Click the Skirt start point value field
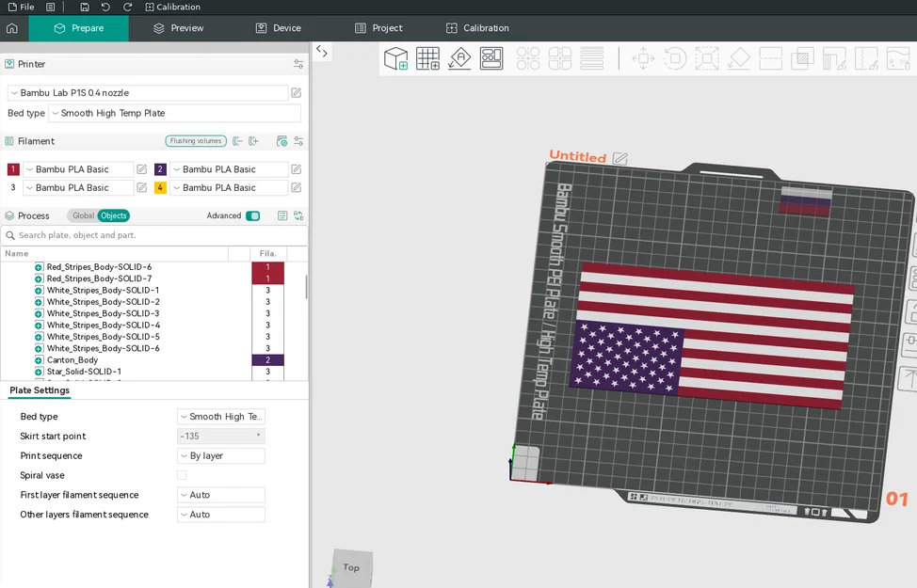The height and width of the screenshot is (588, 917). 221,436
